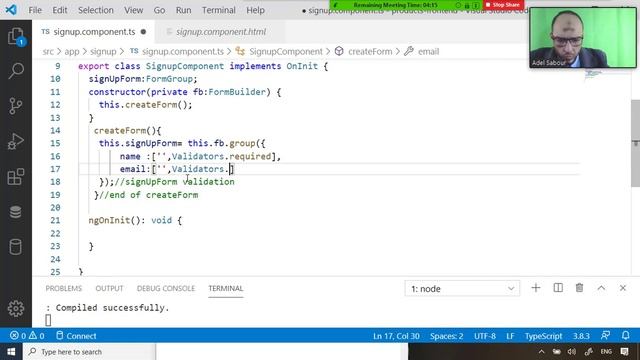Click the Connect status bar item

76,336
